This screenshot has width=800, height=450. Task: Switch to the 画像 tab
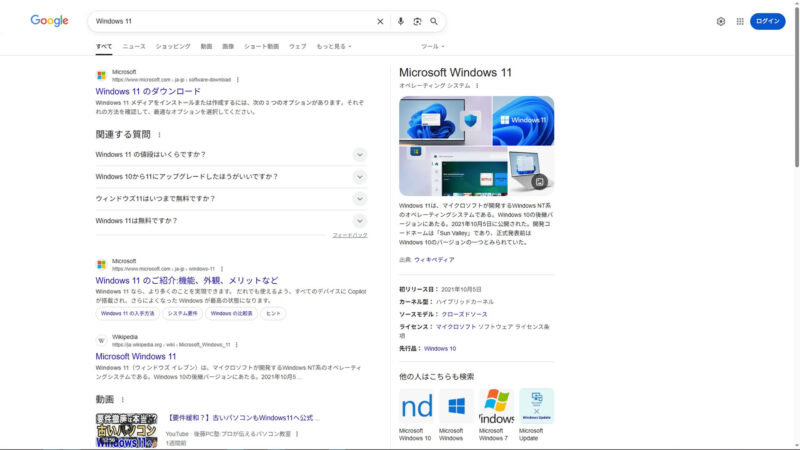[x=228, y=46]
